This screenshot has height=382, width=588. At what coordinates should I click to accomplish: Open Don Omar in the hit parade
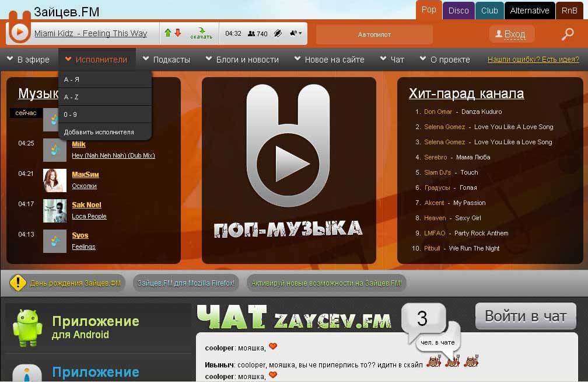click(438, 112)
